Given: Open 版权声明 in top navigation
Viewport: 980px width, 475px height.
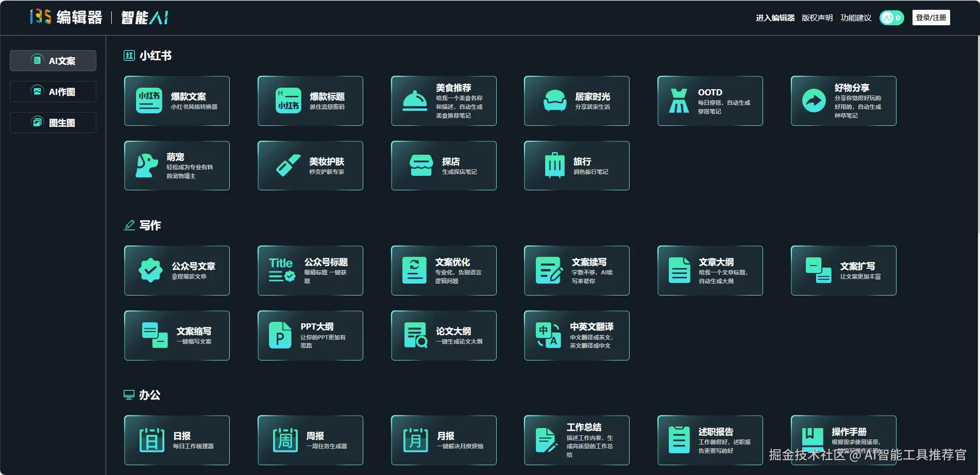Looking at the screenshot, I should [817, 18].
